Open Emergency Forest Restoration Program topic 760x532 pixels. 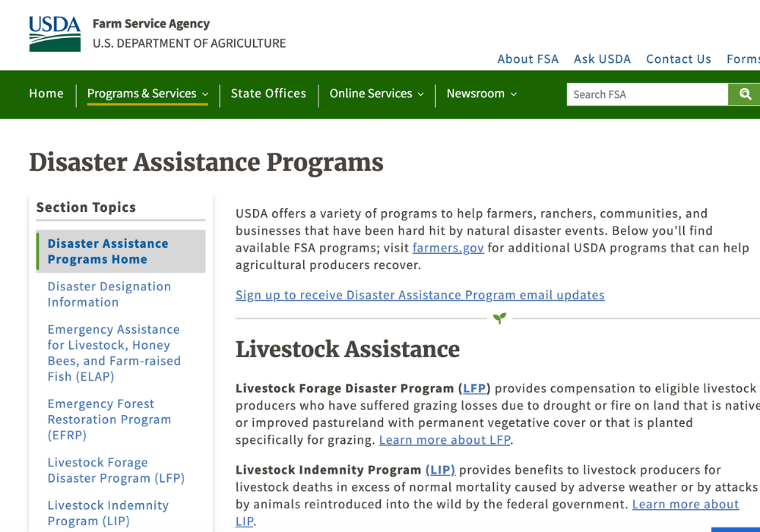[x=109, y=419]
